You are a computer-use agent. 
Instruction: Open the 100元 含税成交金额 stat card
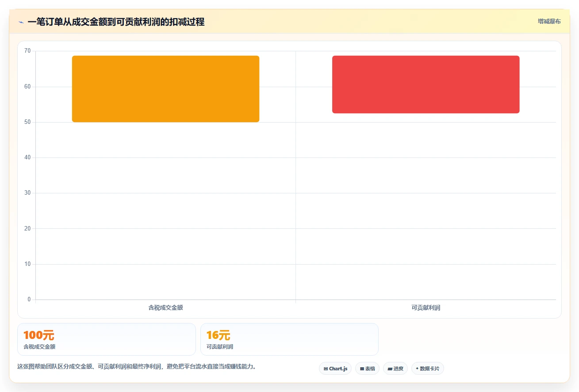pyautogui.click(x=106, y=339)
